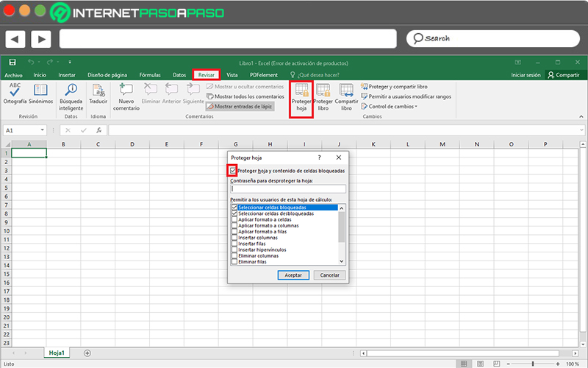Click the zoom out minus button

[508, 364]
